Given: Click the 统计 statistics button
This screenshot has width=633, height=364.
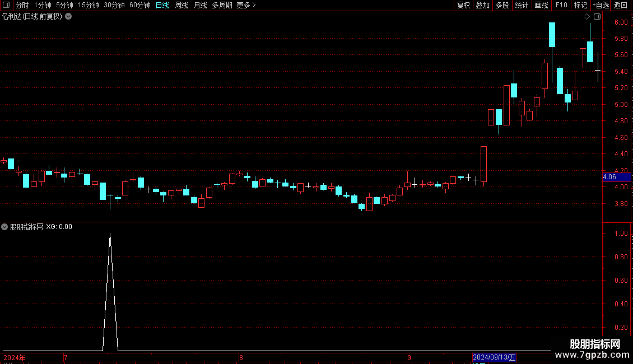Looking at the screenshot, I should click(522, 5).
